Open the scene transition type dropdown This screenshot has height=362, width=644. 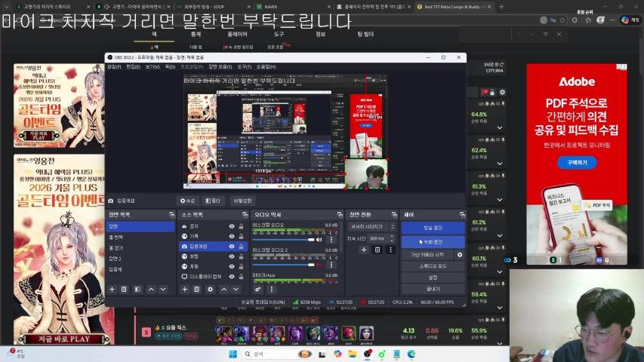coord(371,226)
